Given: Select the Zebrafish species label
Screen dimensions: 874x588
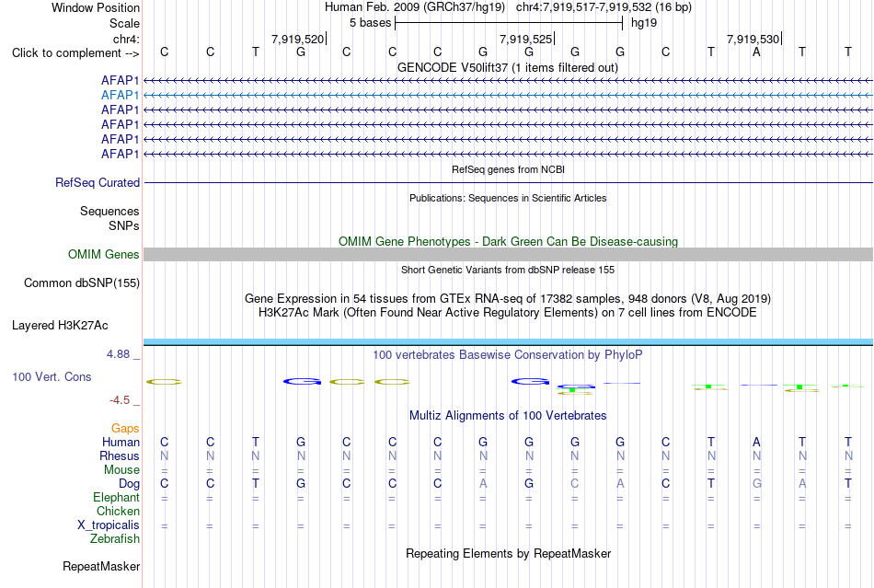Looking at the screenshot, I should [x=115, y=539].
